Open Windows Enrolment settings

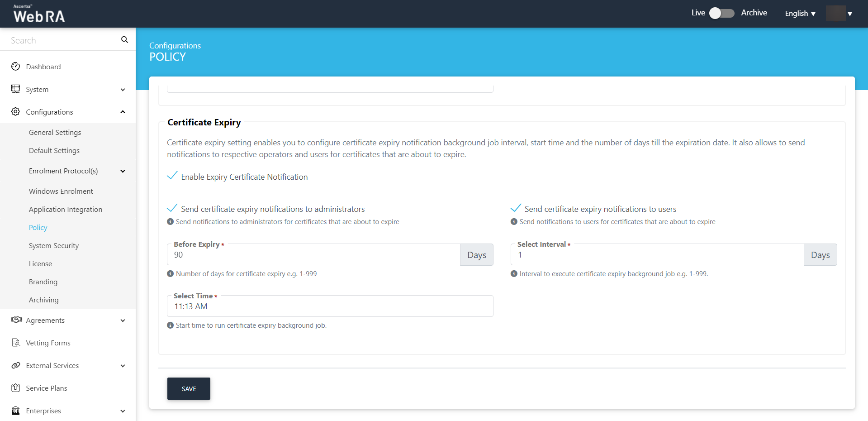tap(61, 191)
